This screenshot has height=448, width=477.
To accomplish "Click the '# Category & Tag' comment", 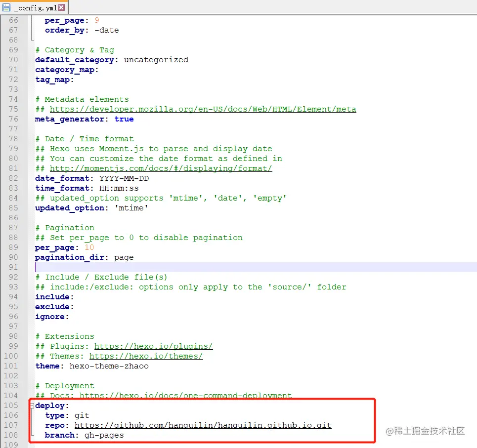I will [x=75, y=50].
